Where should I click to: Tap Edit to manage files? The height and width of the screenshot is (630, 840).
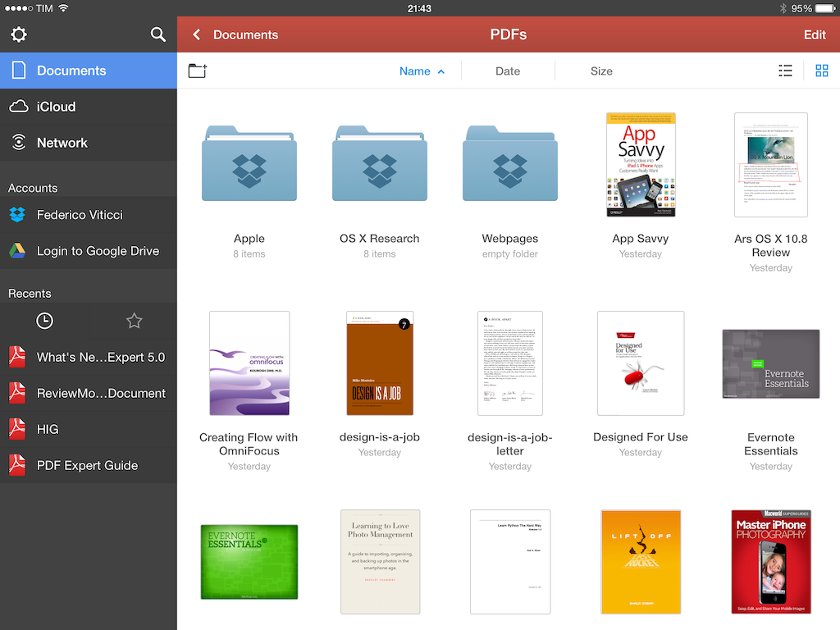pyautogui.click(x=814, y=35)
